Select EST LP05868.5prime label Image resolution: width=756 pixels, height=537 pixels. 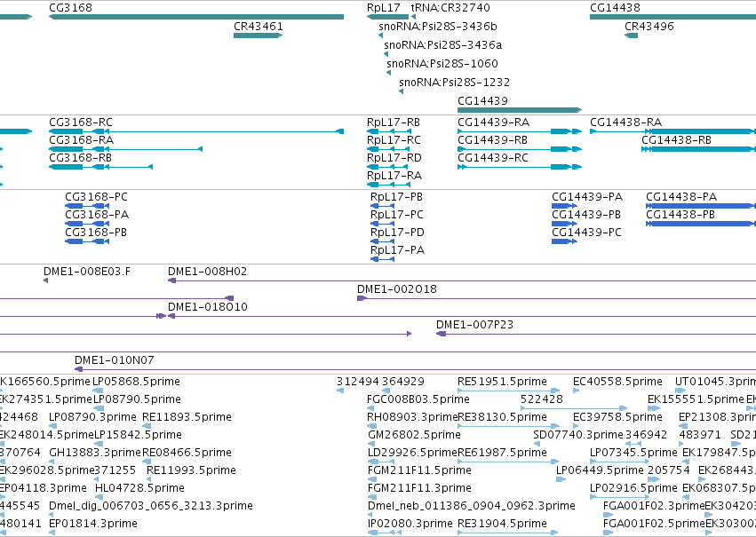[x=137, y=382]
